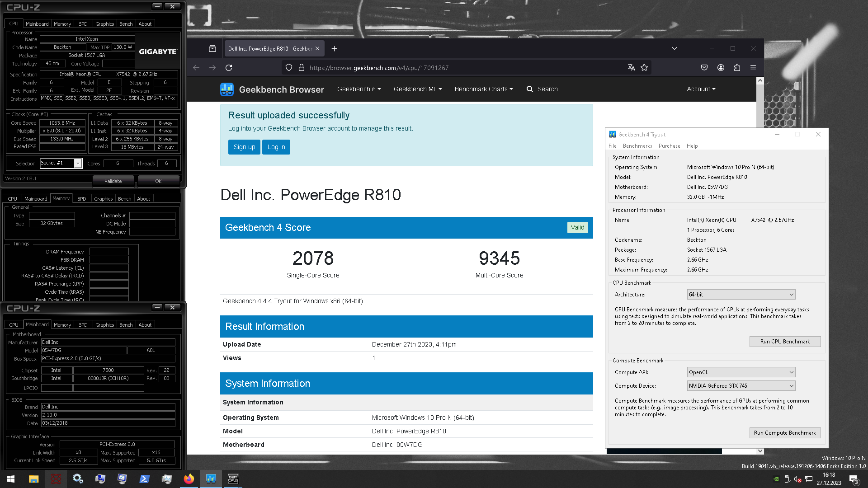868x488 pixels.
Task: Switch to Mainboard tab in top CPU-Z
Action: 37,24
